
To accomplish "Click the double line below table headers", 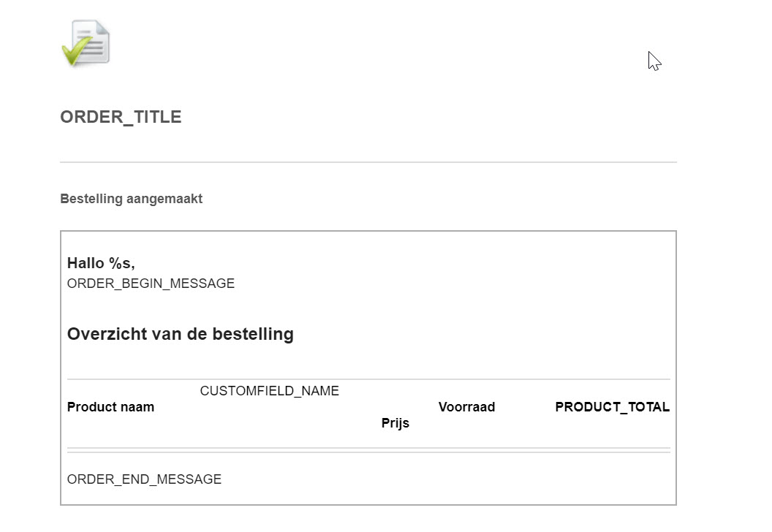I will [368, 450].
